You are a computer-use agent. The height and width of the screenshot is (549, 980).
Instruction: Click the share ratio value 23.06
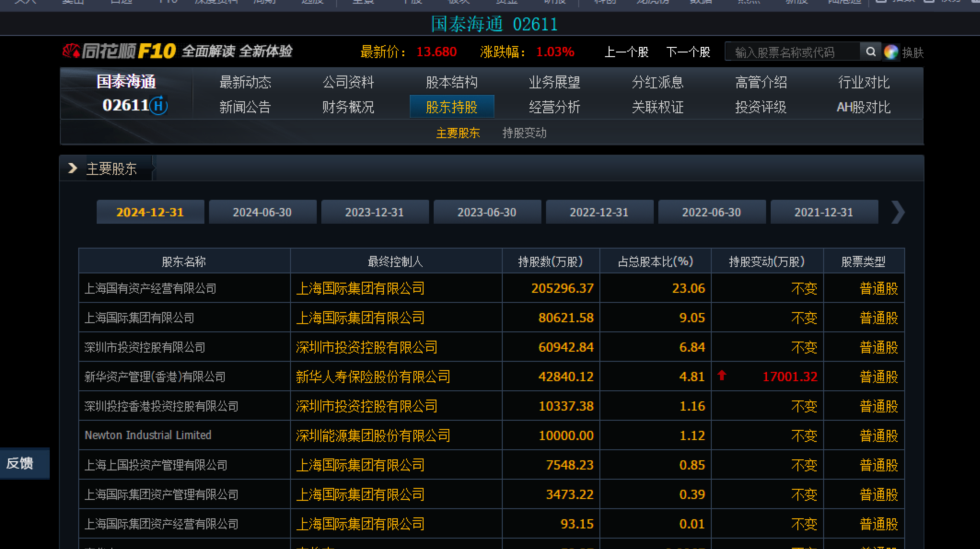click(x=689, y=288)
